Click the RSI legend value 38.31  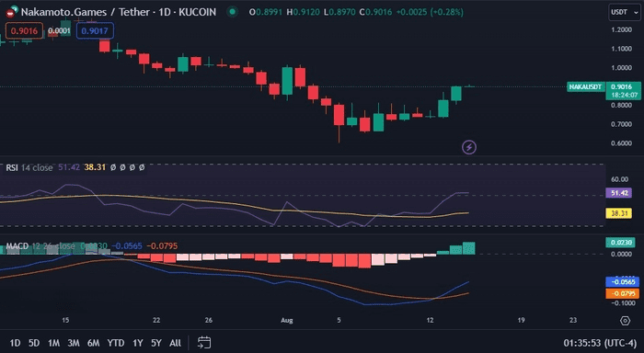[95, 167]
